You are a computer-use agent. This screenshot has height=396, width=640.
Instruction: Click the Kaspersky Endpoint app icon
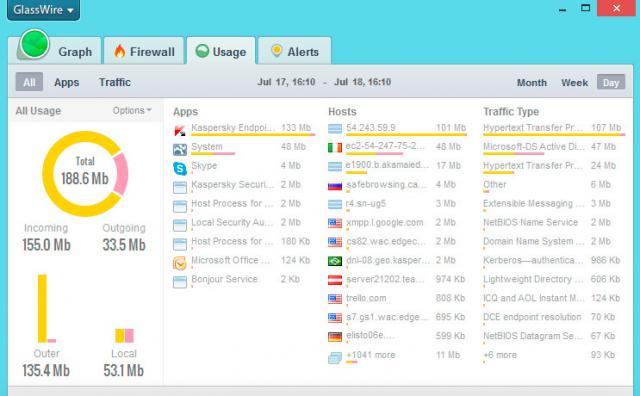click(180, 131)
